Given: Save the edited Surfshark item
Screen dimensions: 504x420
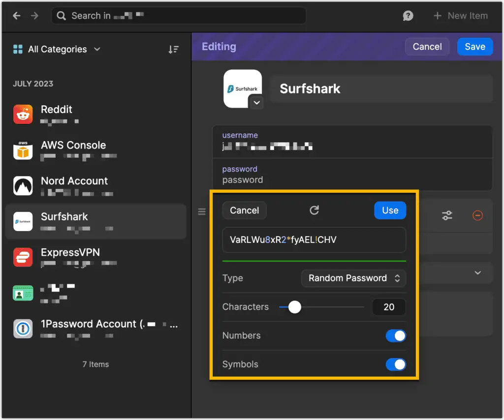Looking at the screenshot, I should tap(474, 47).
